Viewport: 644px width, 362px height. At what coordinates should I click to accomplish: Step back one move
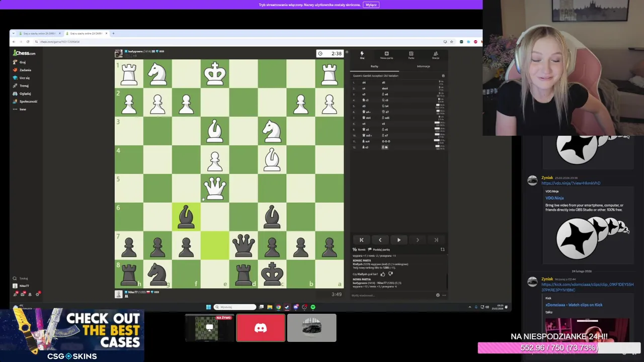[x=380, y=240]
